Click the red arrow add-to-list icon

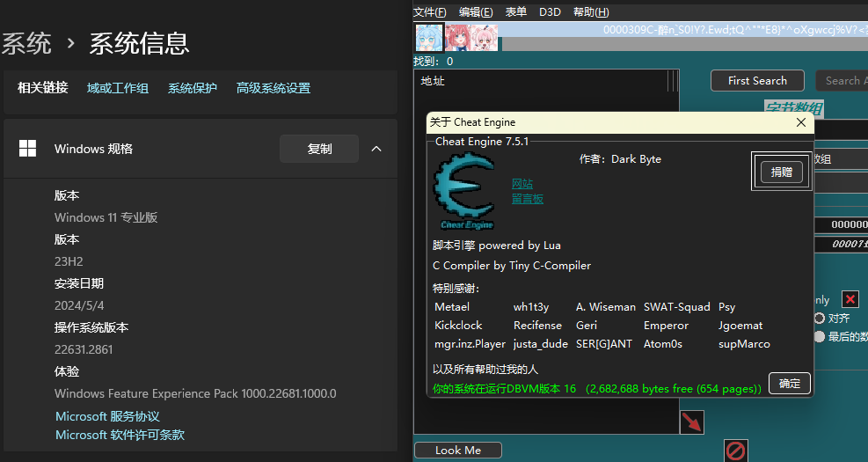pos(691,422)
